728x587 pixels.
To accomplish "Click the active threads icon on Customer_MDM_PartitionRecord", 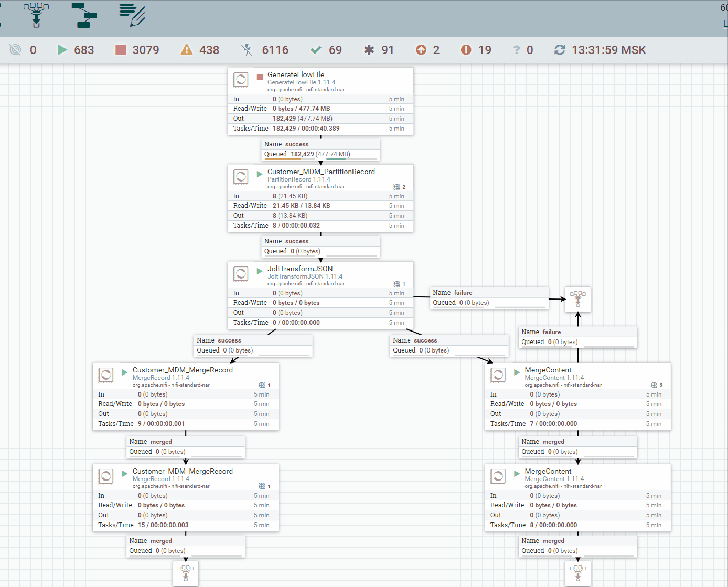I will (x=397, y=187).
